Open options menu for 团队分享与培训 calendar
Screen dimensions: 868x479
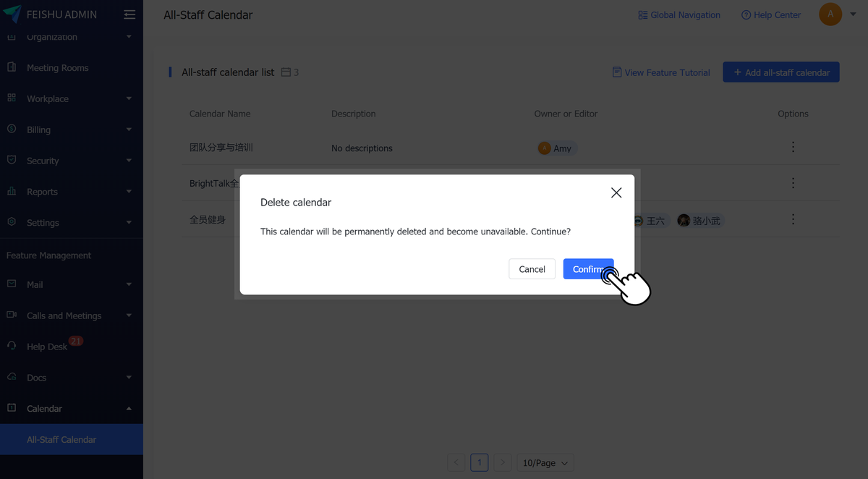(x=793, y=147)
